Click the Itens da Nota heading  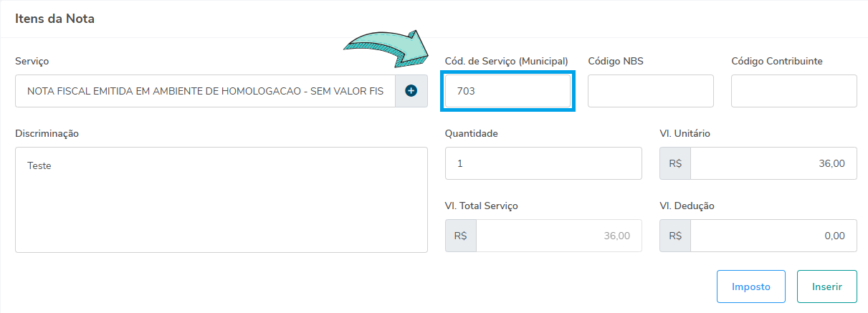click(55, 19)
